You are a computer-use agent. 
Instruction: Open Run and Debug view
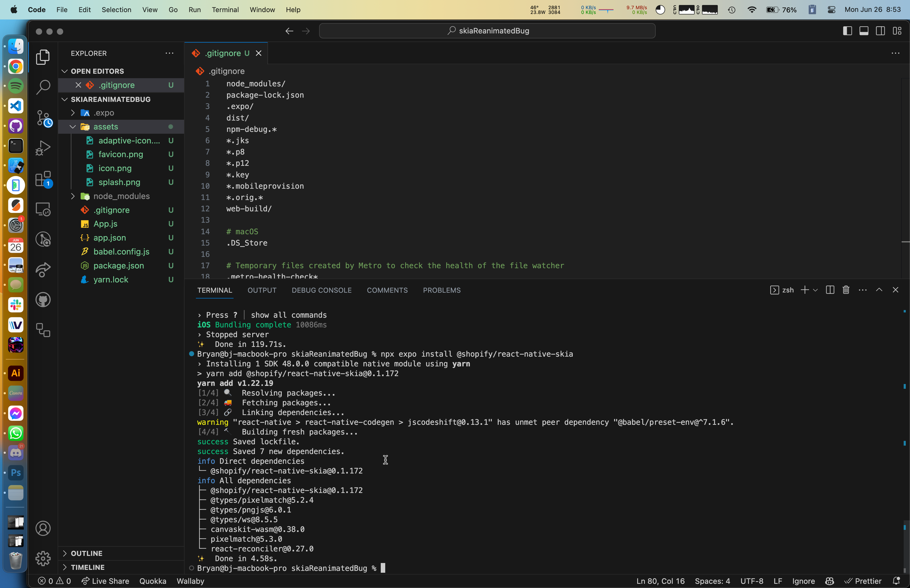(x=43, y=148)
